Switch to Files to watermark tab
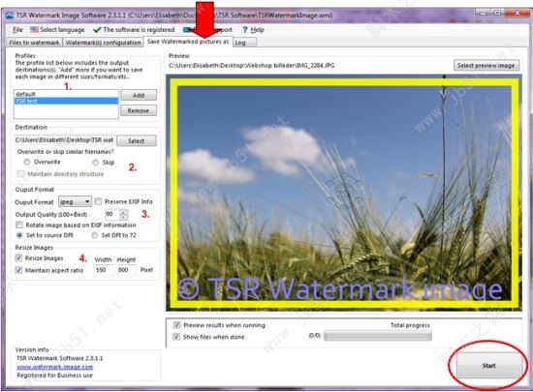The height and width of the screenshot is (392, 533). pyautogui.click(x=34, y=43)
